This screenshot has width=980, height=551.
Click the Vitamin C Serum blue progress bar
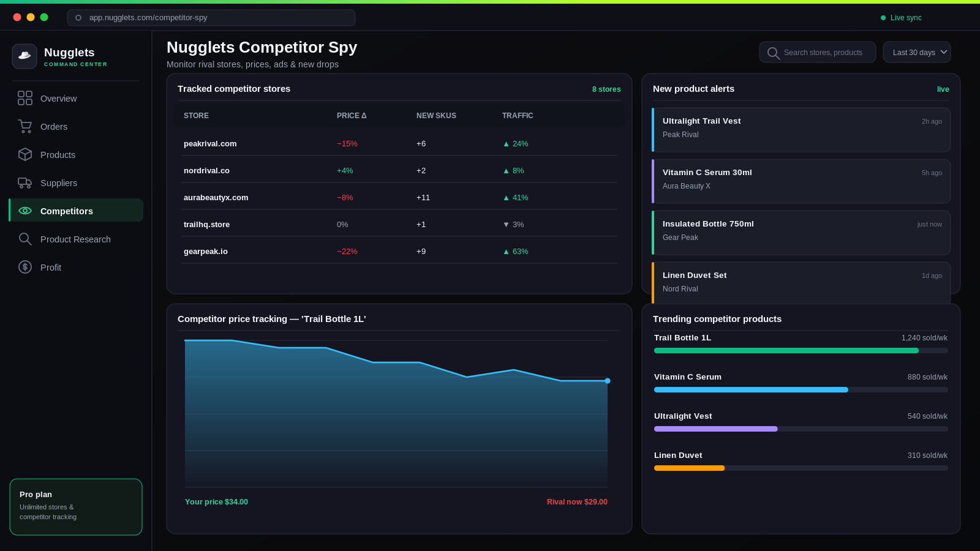click(751, 390)
